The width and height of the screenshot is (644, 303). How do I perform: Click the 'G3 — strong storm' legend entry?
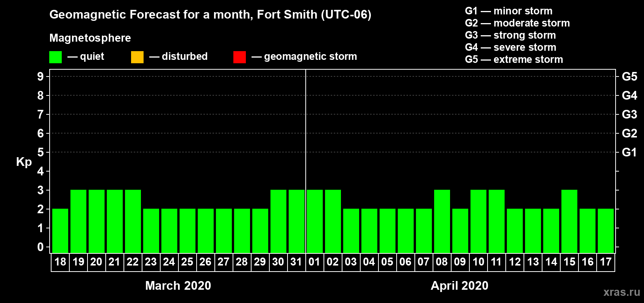(x=510, y=35)
